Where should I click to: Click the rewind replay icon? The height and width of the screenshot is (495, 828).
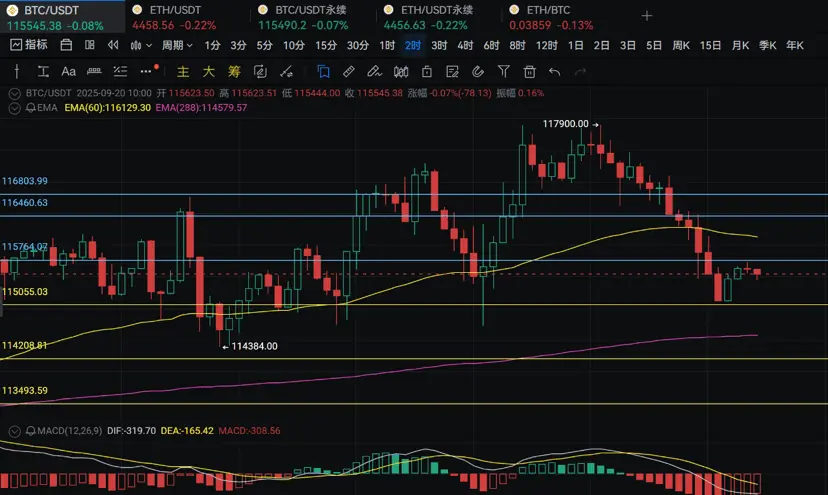pyautogui.click(x=113, y=45)
